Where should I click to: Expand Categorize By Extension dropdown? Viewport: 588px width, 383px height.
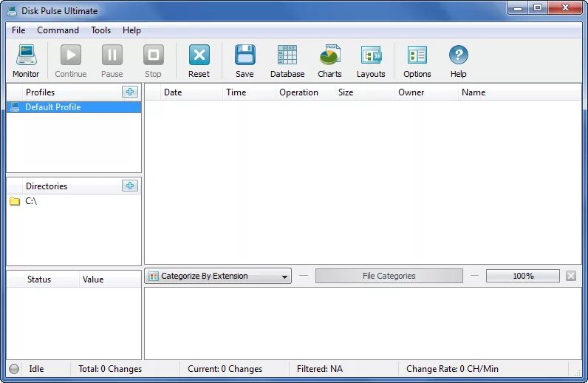pyautogui.click(x=218, y=276)
